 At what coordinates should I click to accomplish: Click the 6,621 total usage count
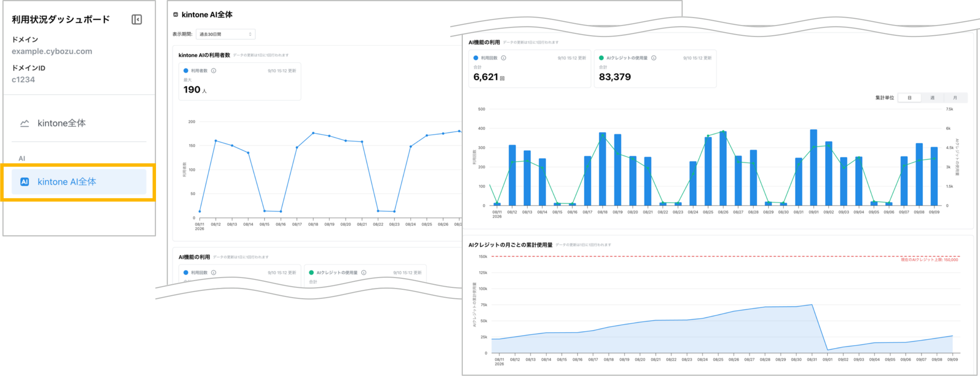(x=485, y=77)
